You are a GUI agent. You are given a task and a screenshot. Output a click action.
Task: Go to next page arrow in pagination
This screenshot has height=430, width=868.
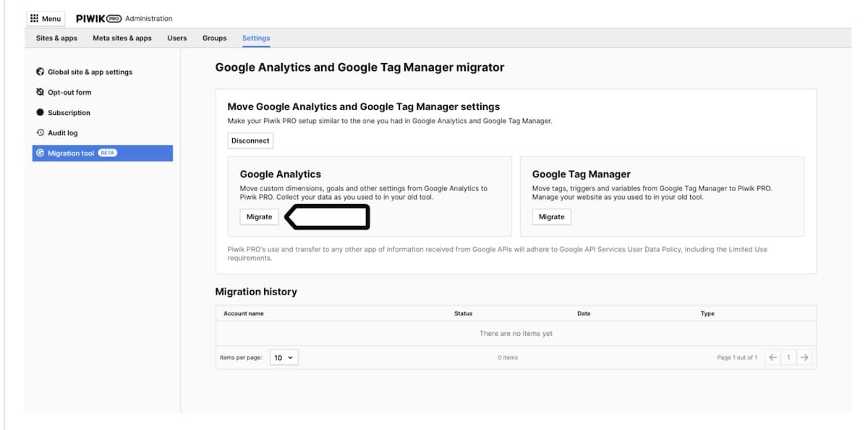tap(804, 358)
